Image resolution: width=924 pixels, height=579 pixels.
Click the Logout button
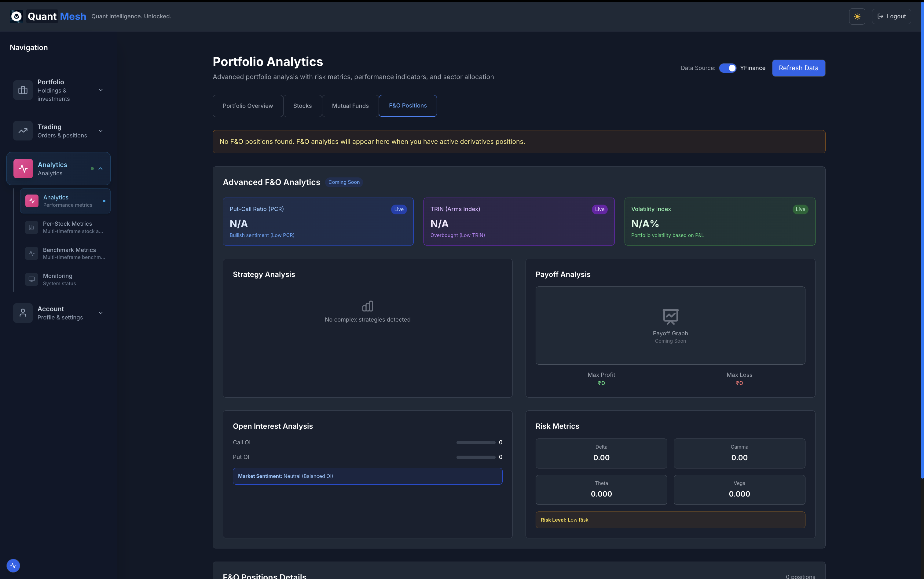[891, 16]
